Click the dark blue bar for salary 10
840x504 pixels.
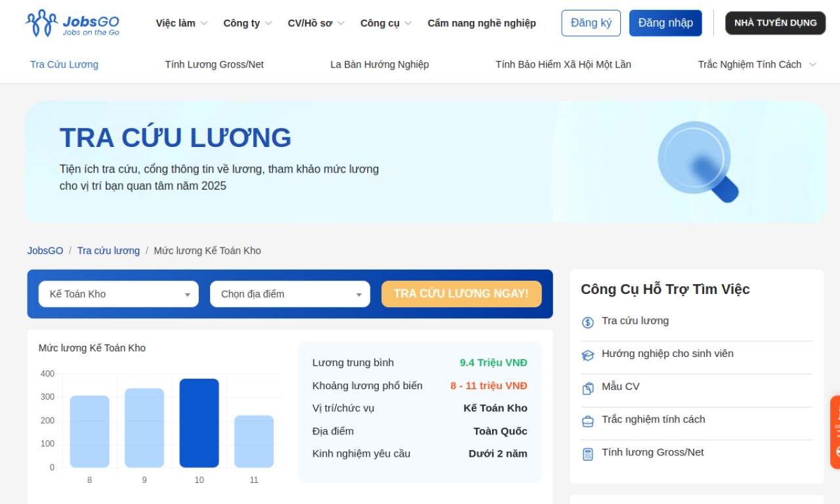(199, 423)
